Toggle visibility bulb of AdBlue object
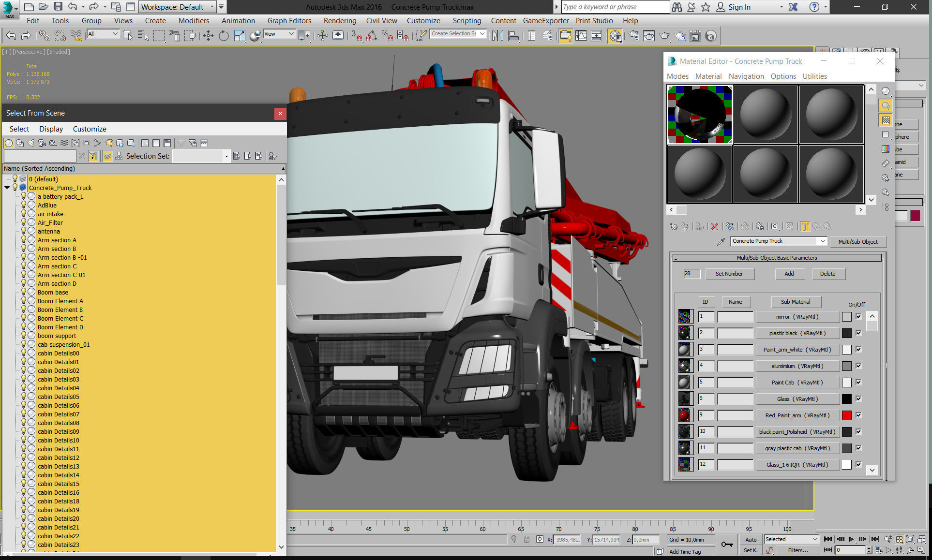Image resolution: width=932 pixels, height=560 pixels. click(x=23, y=205)
